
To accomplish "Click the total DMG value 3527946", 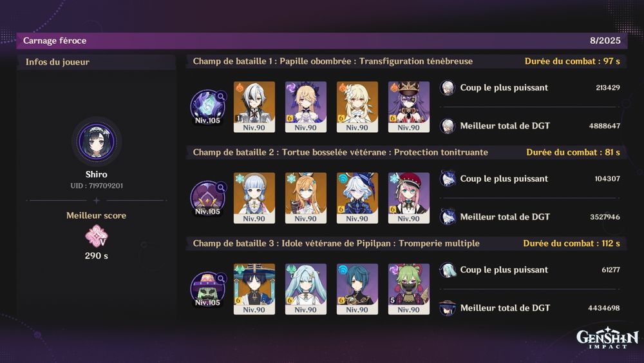I will click(605, 217).
